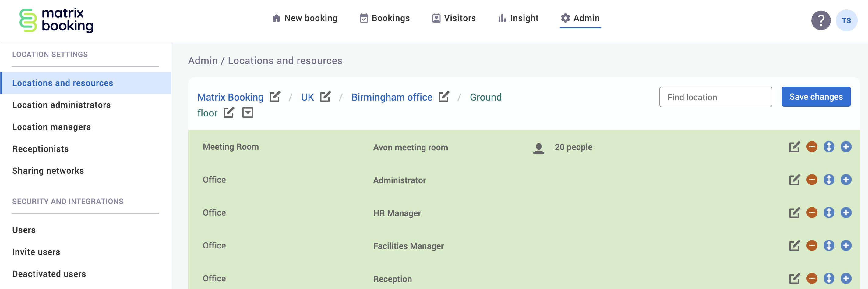Open the help question mark icon
Viewport: 868px width, 289px height.
(x=820, y=20)
